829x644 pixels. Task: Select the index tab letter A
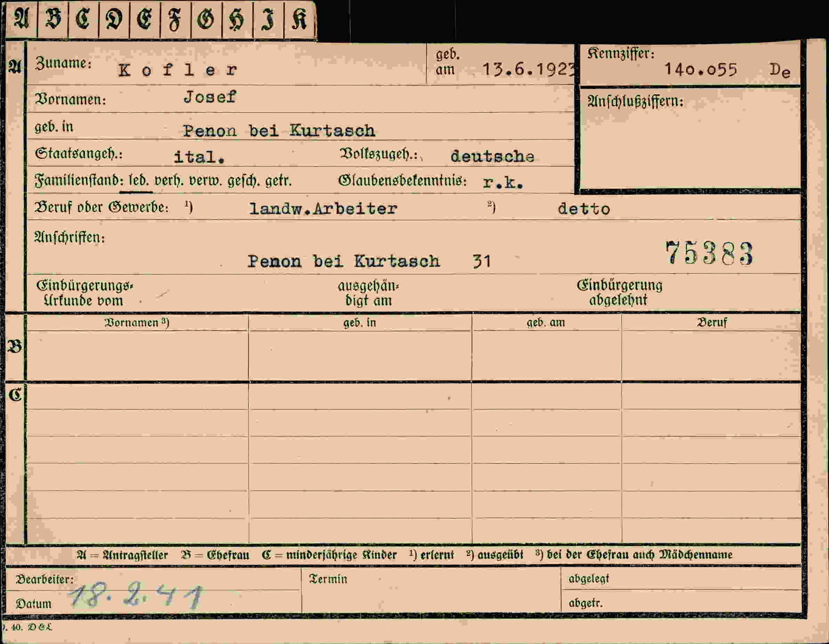coord(21,19)
